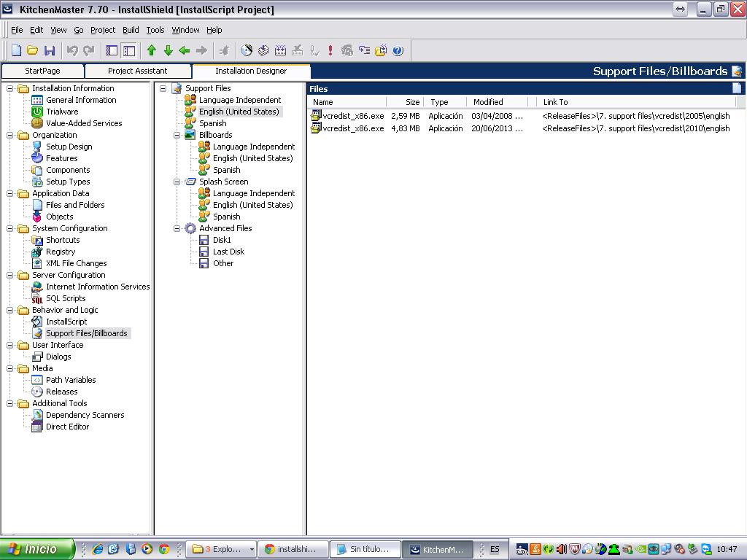Select Last Disk under Advanced Files

pos(228,252)
